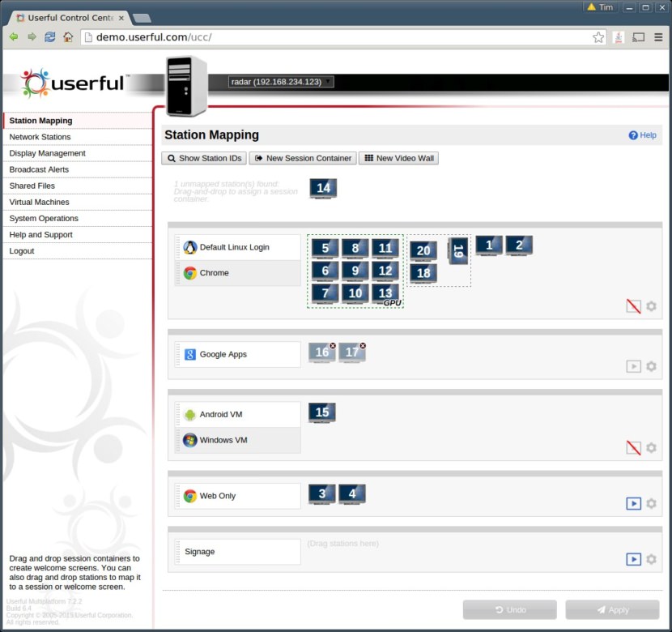Select station 11 in the video wall
Image resolution: width=672 pixels, height=632 pixels.
click(385, 248)
